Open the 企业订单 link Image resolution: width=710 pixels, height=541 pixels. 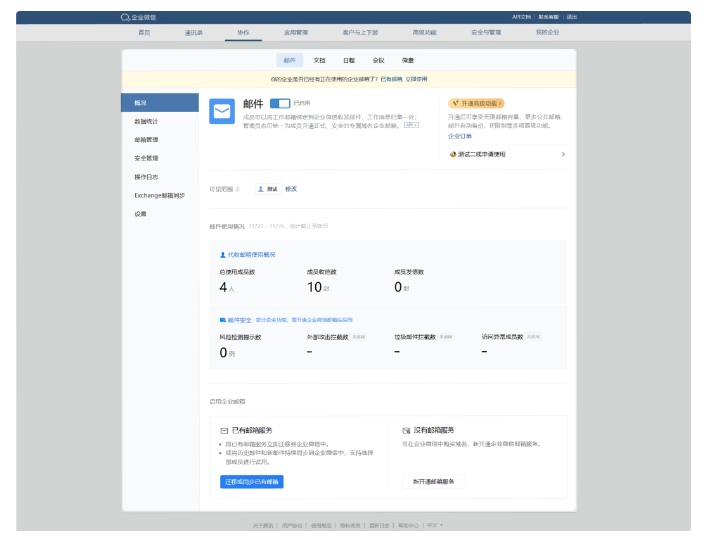pyautogui.click(x=459, y=135)
